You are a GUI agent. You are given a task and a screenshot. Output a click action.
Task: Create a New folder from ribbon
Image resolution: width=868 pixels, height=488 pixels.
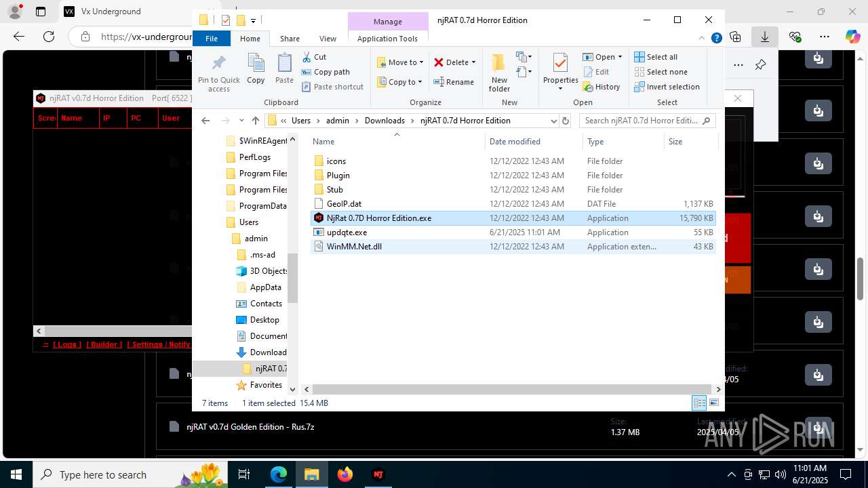(x=499, y=73)
